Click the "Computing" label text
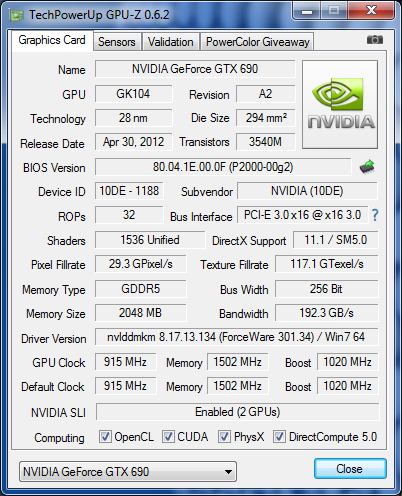Screen dimensions: 402x496 click(59, 438)
